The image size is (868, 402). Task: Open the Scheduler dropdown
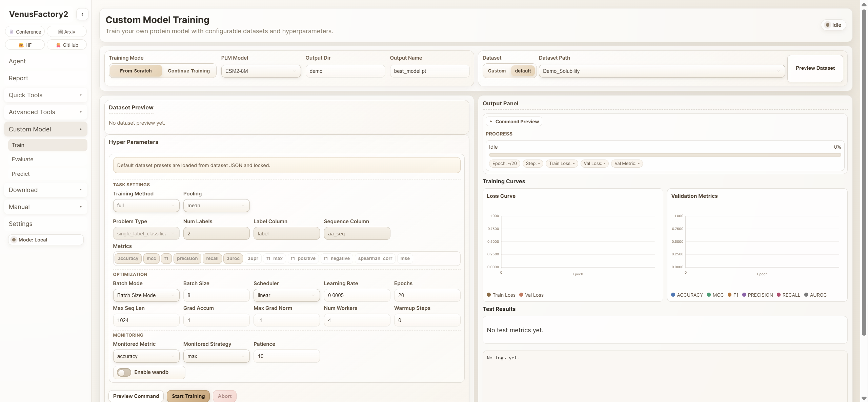286,295
